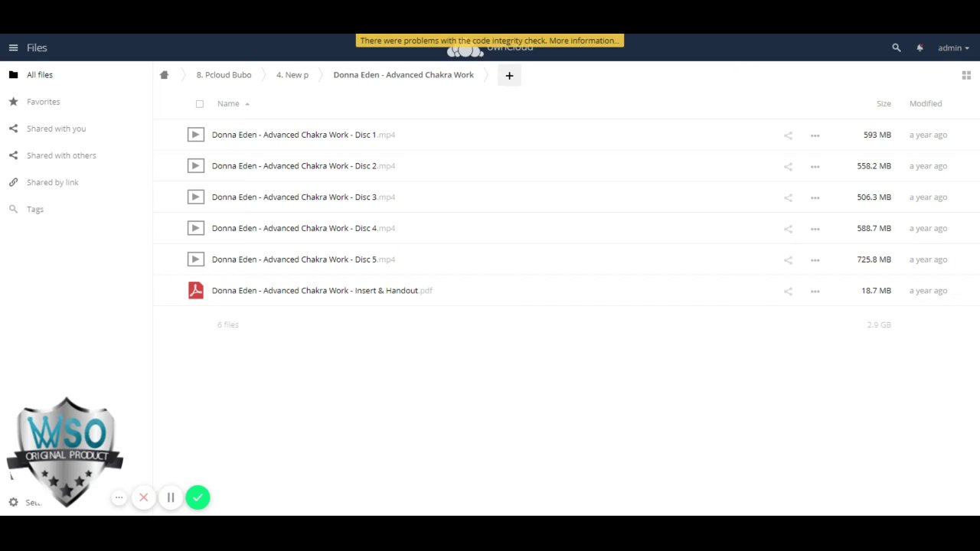Image resolution: width=980 pixels, height=551 pixels.
Task: Click the 593 MB size value
Action: 877,135
